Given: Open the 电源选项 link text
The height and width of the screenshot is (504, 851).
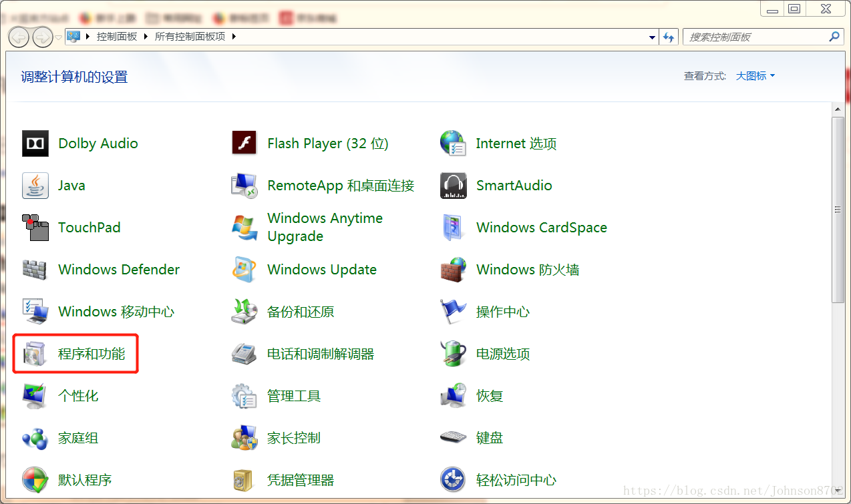Looking at the screenshot, I should (503, 354).
